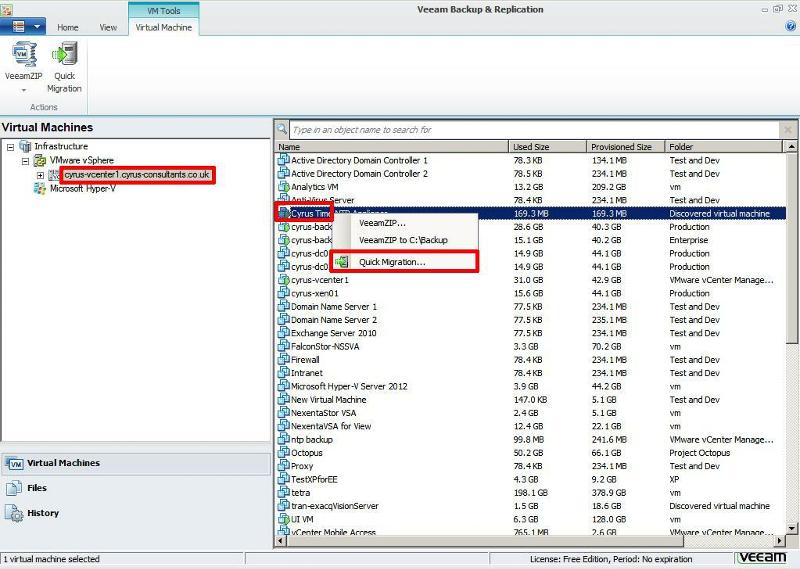Click the Microsoft Hyper-V windows icon
800x569 pixels.
point(40,189)
